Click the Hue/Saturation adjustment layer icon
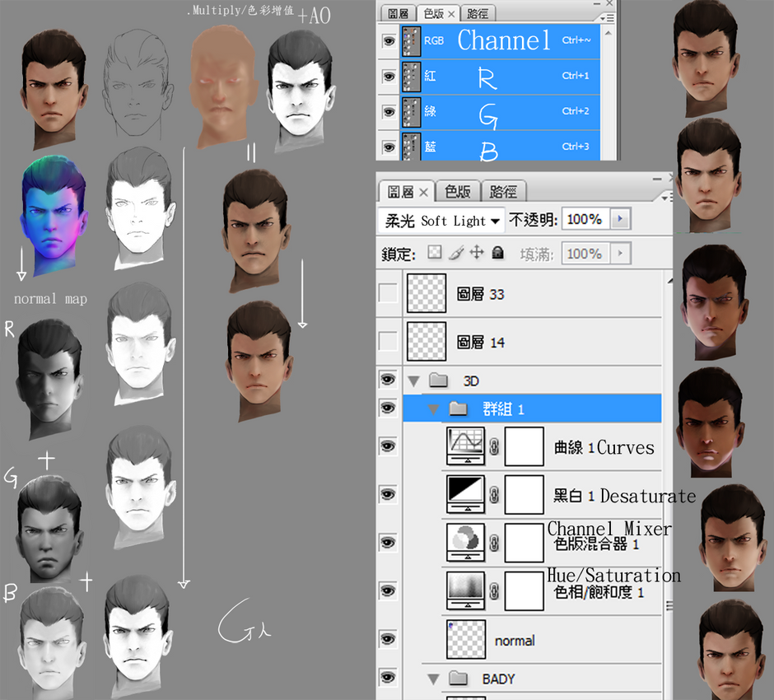Viewport: 774px width, 700px height. tap(467, 590)
